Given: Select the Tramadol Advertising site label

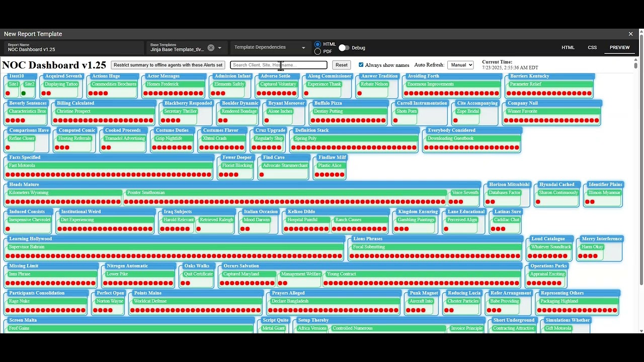Looking at the screenshot, I should point(125,139).
